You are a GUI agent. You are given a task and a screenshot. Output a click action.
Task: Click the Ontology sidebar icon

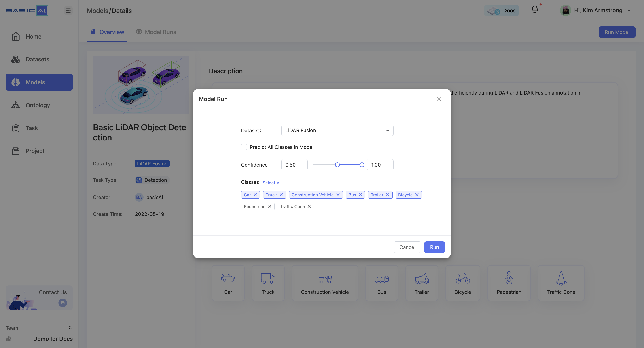coord(15,105)
